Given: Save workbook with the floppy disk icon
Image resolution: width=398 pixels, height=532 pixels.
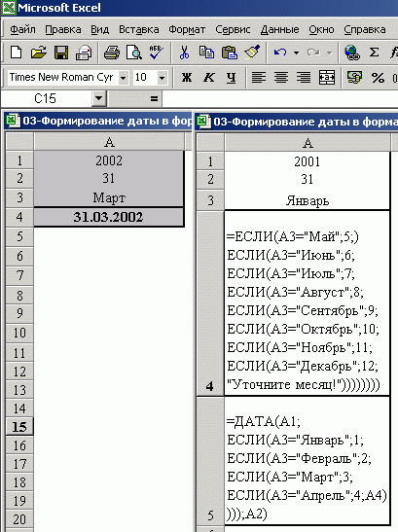Looking at the screenshot, I should coord(61,53).
